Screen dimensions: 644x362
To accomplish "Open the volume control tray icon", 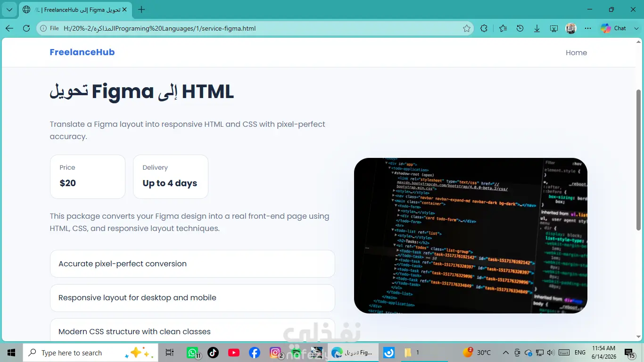I will tap(551, 353).
